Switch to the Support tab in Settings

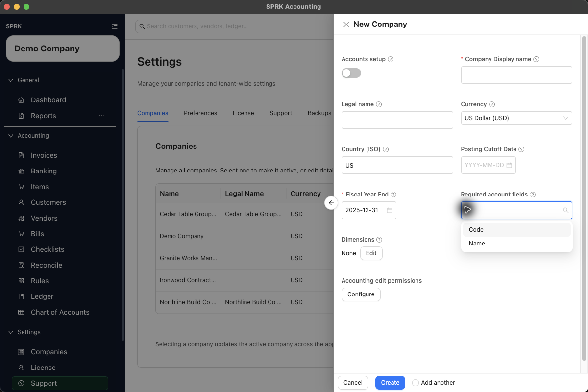281,113
